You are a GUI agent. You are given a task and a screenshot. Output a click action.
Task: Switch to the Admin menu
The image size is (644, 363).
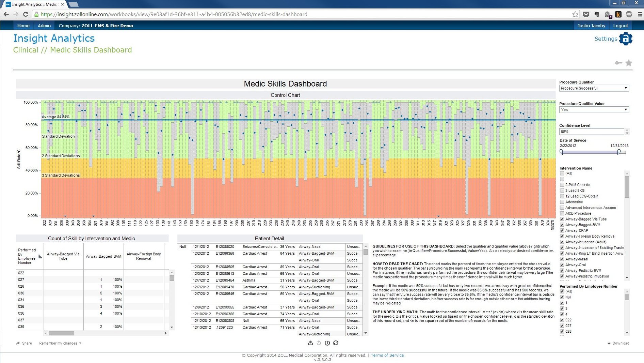point(44,25)
